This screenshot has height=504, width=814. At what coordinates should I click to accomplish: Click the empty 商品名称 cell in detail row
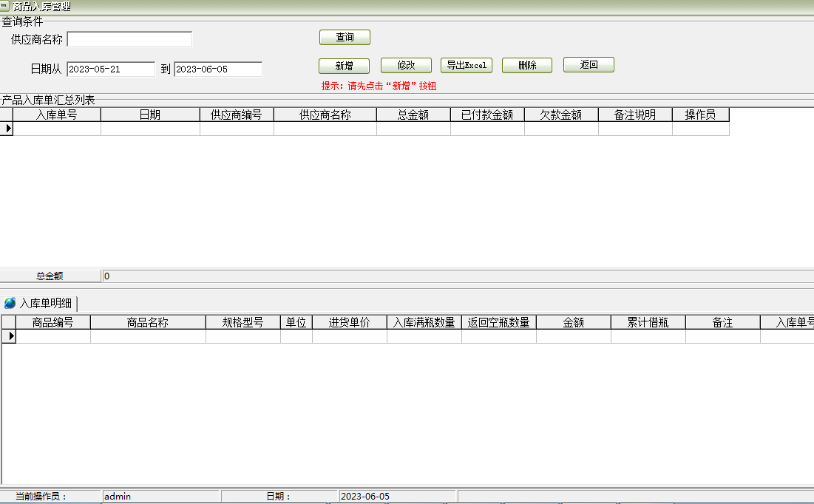click(148, 336)
